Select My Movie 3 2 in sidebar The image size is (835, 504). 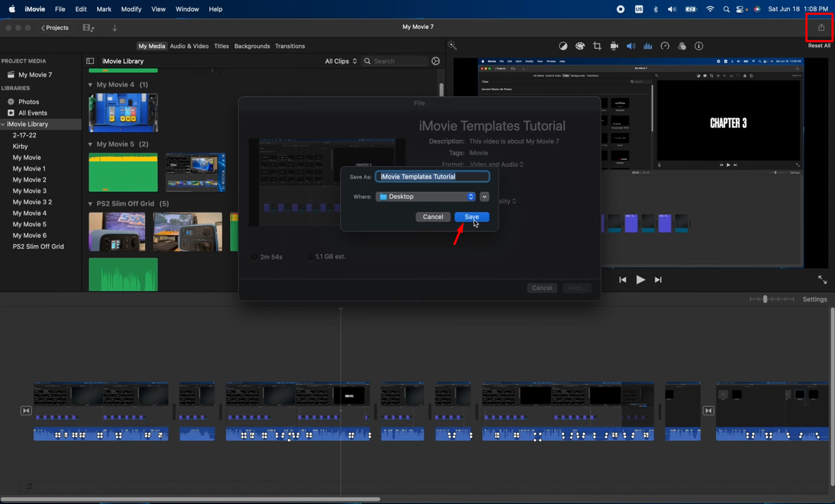click(x=32, y=202)
